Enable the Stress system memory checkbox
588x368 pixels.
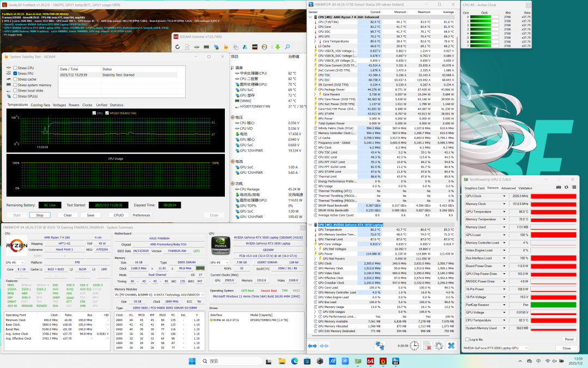coord(15,85)
